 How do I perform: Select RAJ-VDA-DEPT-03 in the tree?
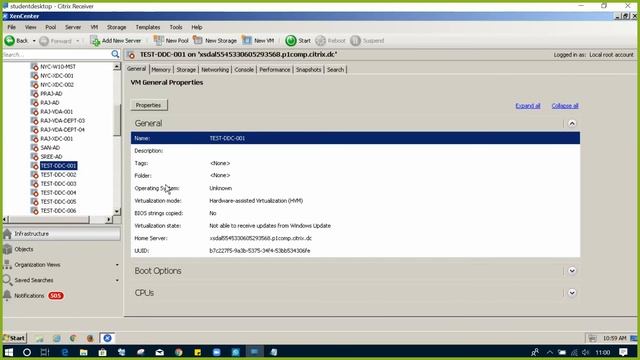coord(62,120)
